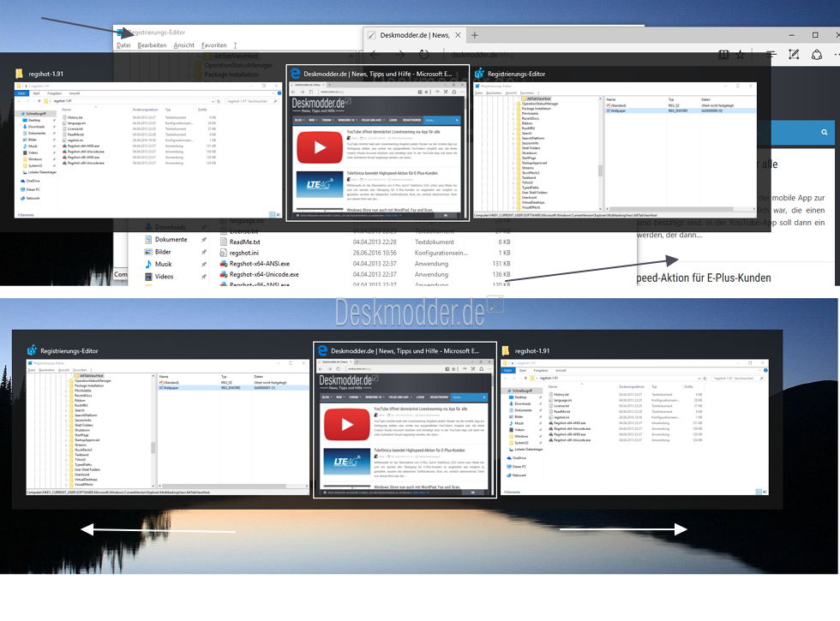840x621 pixels.
Task: Select regshot-1.91 thumbnail in upper Alt-Tab switcher
Action: click(x=147, y=150)
